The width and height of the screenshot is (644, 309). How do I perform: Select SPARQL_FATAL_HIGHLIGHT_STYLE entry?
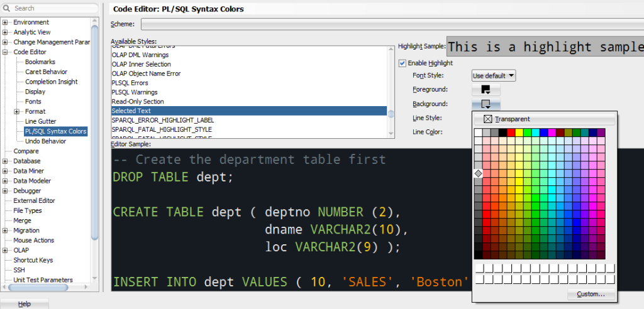[249, 129]
